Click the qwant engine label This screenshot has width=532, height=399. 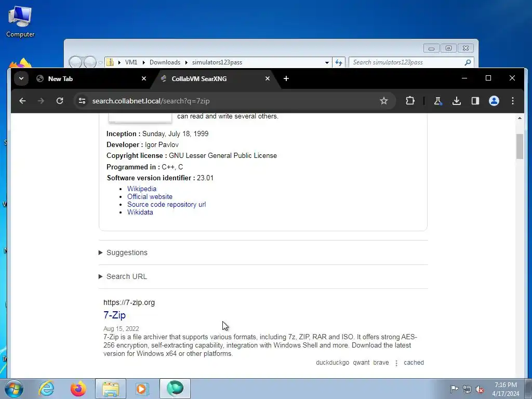tap(361, 362)
